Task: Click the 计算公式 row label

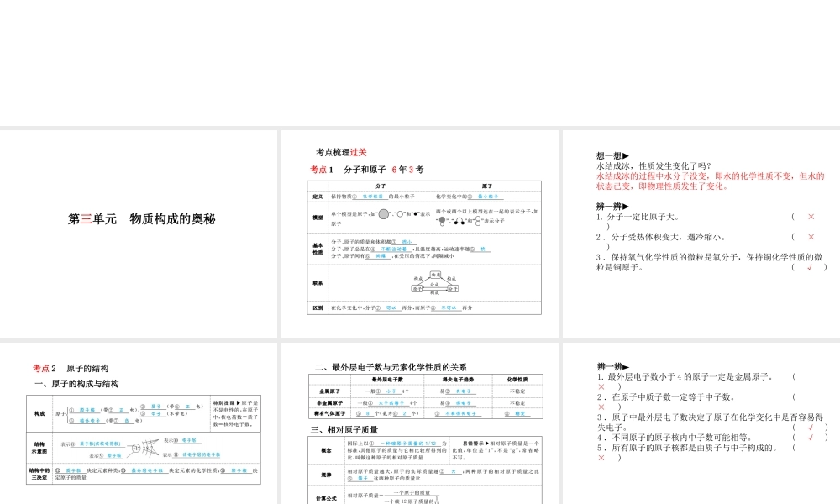Action: coord(326,499)
